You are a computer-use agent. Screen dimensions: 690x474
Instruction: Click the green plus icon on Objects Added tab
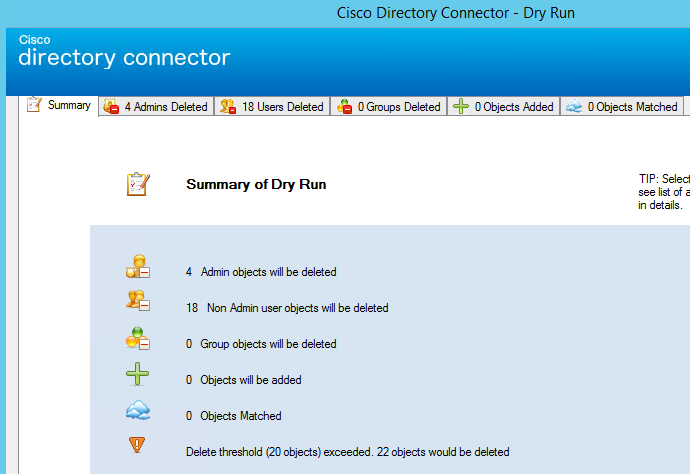pos(461,106)
